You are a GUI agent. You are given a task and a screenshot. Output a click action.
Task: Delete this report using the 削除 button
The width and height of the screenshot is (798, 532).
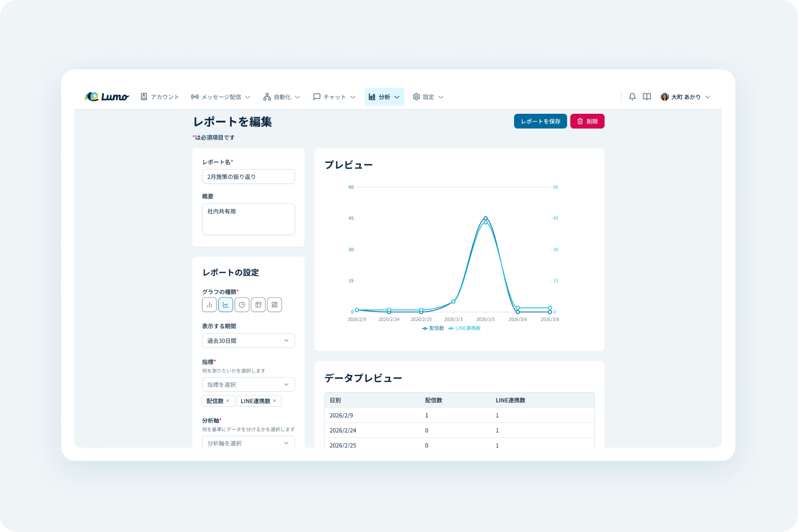coord(587,121)
